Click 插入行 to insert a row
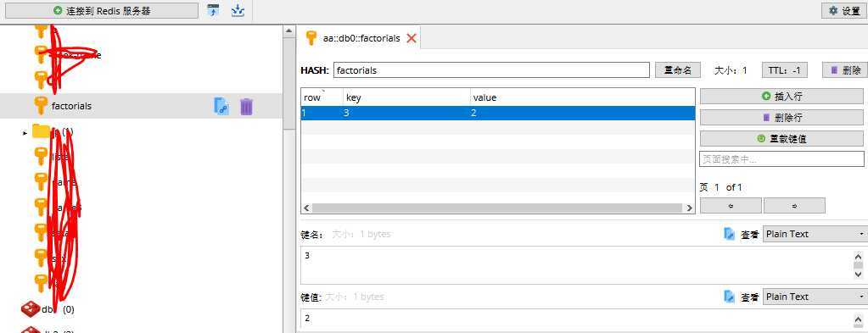This screenshot has height=333, width=868. point(781,97)
